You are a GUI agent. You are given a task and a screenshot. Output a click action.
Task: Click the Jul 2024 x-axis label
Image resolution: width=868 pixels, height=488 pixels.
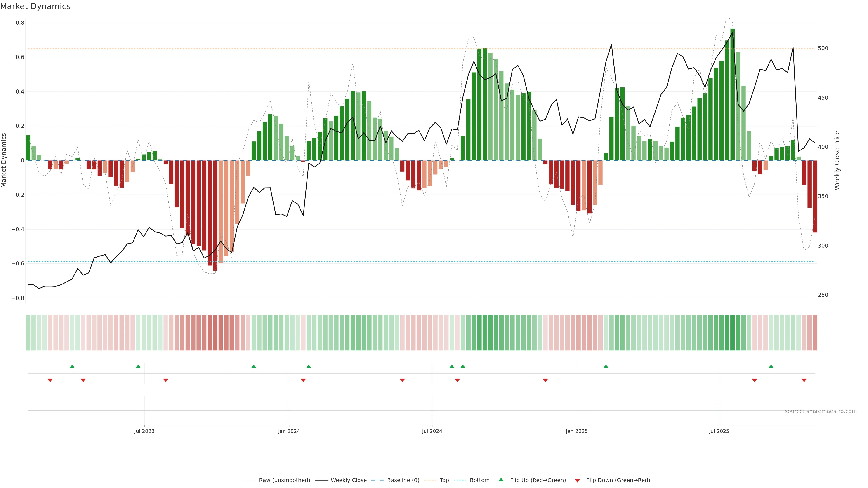click(x=432, y=431)
